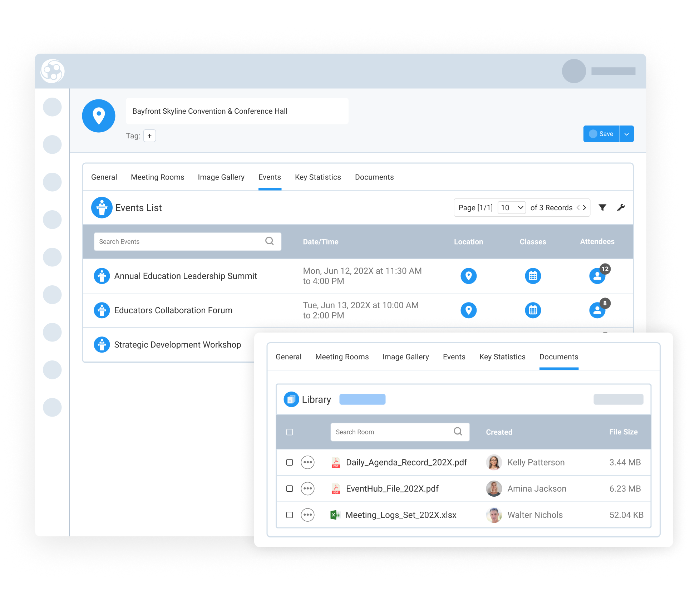Click the Events List podium icon
The height and width of the screenshot is (590, 700).
(102, 207)
